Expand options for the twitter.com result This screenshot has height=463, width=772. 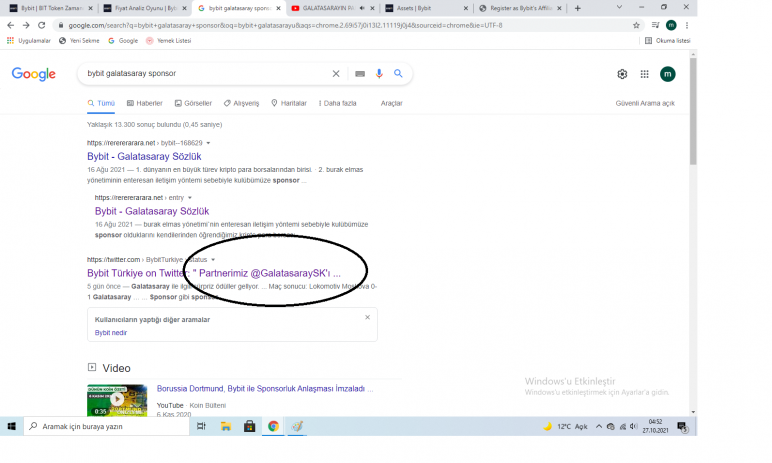[x=213, y=260]
